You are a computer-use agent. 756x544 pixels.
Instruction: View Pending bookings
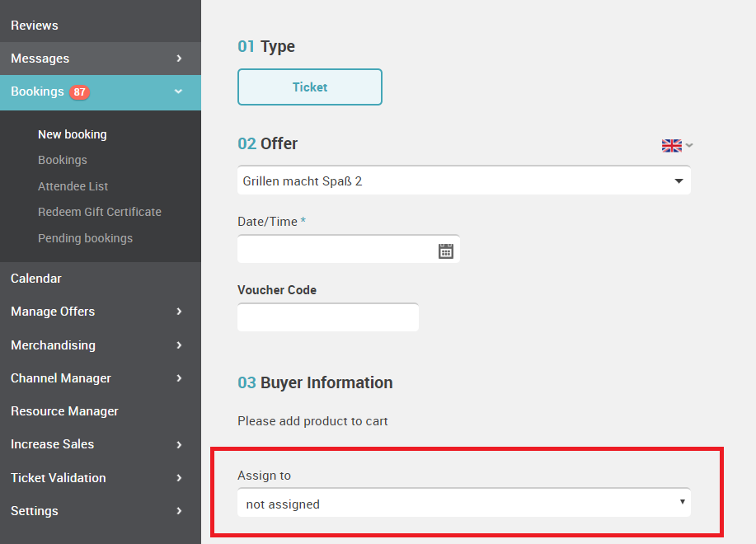(x=86, y=238)
